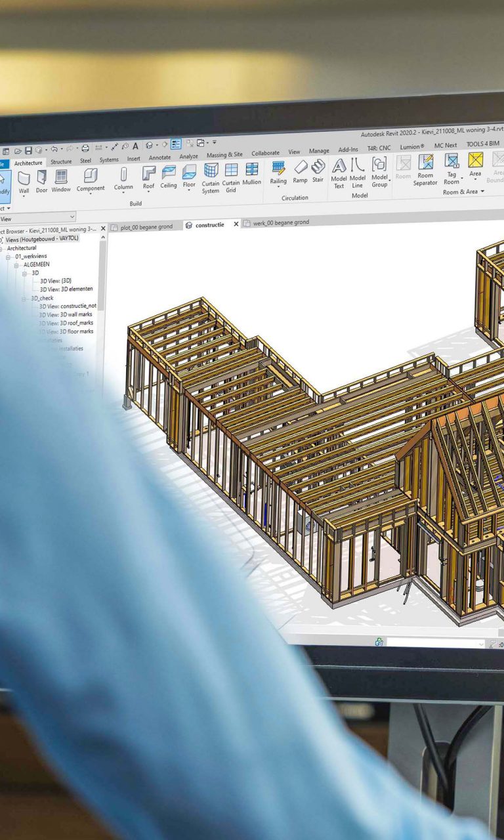Open the Systems ribbon tab
This screenshot has height=840, width=504.
tap(109, 159)
